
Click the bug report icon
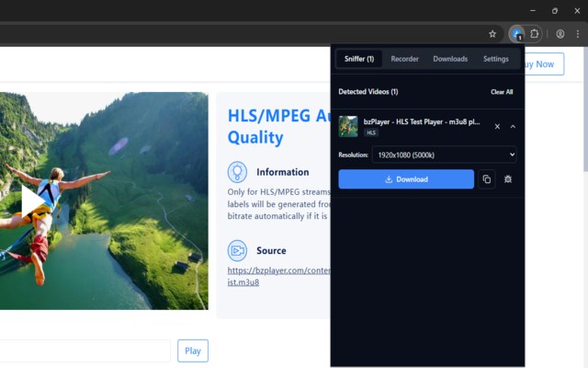pyautogui.click(x=508, y=179)
